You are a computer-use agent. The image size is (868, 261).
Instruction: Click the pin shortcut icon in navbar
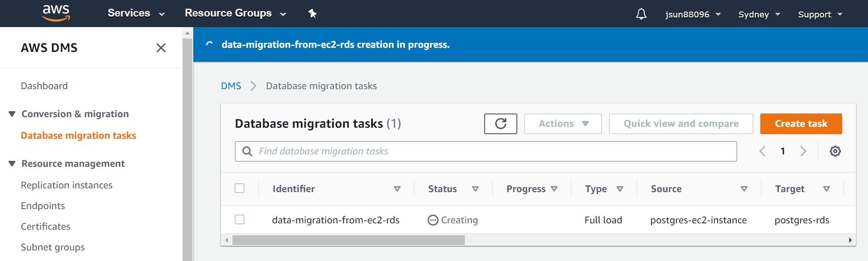point(312,14)
